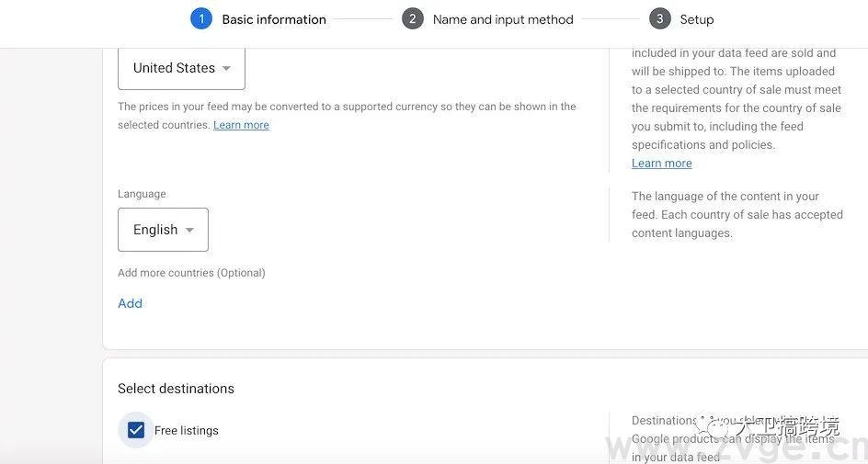Switch to Name and input method step
Viewport: 868px width, 464px height.
point(502,19)
